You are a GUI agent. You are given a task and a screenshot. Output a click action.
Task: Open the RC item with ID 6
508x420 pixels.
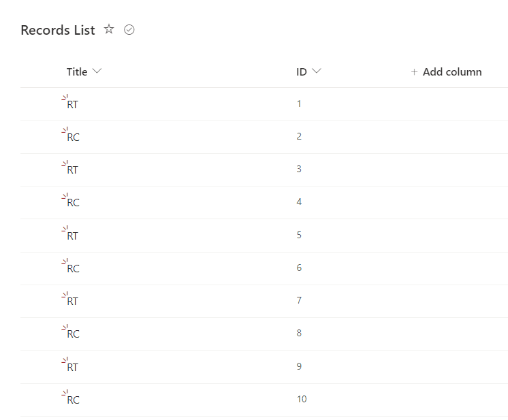click(73, 268)
